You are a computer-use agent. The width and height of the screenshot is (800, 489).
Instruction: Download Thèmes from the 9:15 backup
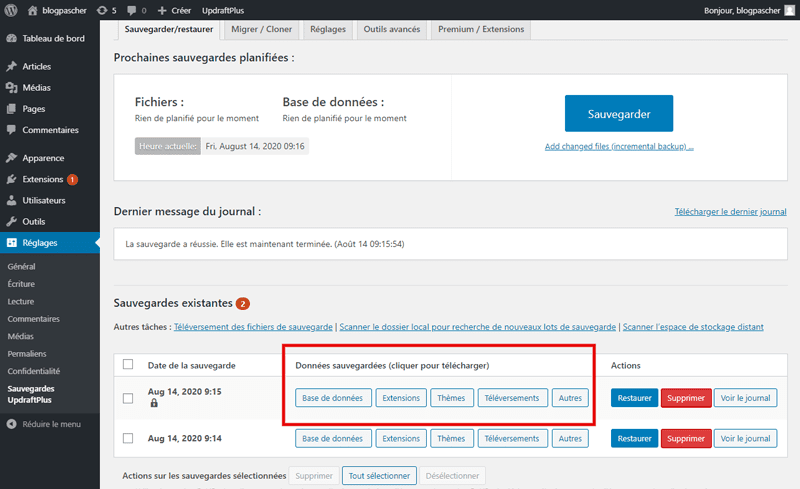452,398
